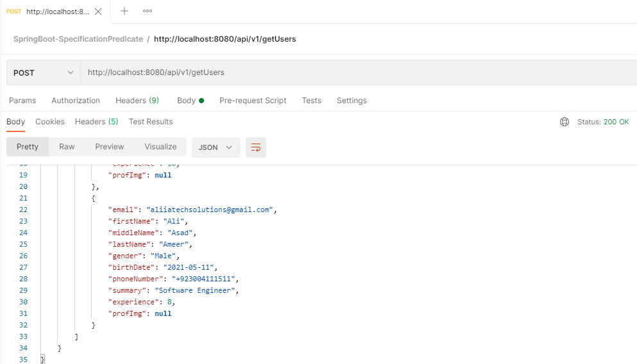637x364 pixels.
Task: Click the null profImg value on line 19
Action: 163,176
